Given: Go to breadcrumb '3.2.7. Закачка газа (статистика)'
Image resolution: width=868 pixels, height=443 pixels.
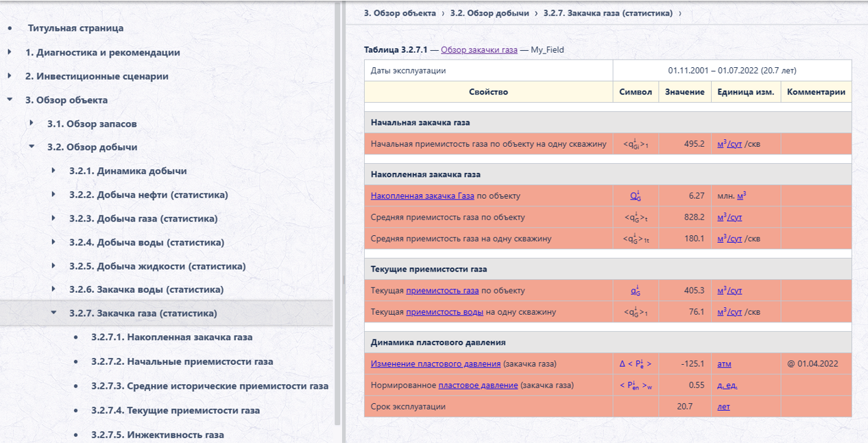Looking at the screenshot, I should (x=608, y=13).
